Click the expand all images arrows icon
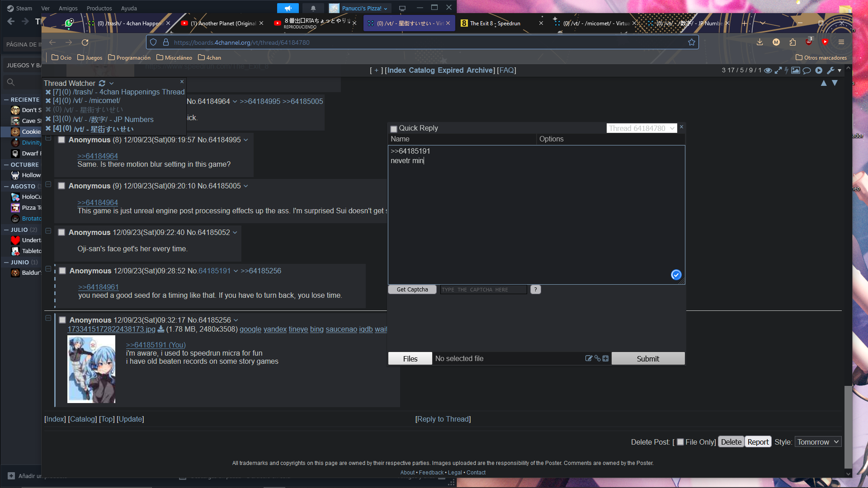This screenshot has height=488, width=868. [x=778, y=70]
